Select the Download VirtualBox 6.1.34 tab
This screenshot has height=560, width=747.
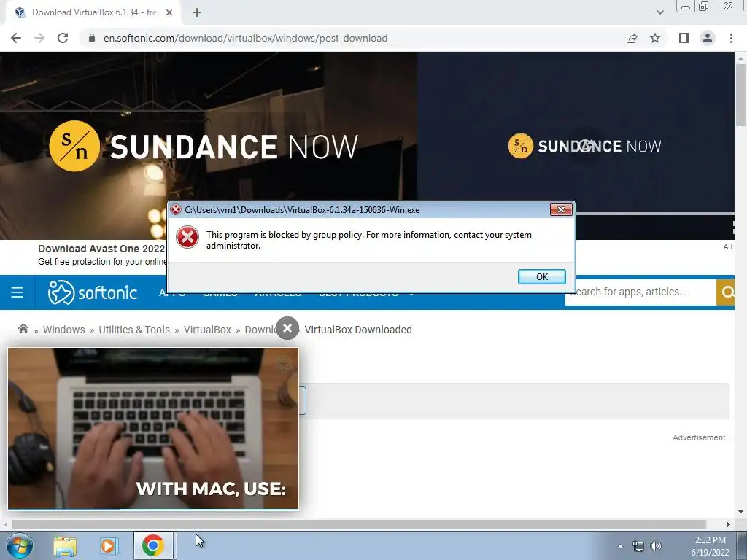[93, 12]
